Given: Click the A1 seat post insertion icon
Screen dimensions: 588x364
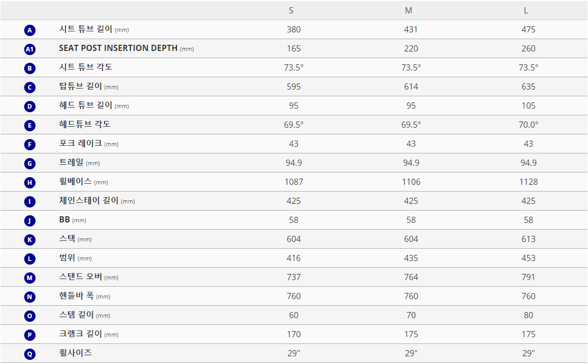Looking at the screenshot, I should coord(30,49).
